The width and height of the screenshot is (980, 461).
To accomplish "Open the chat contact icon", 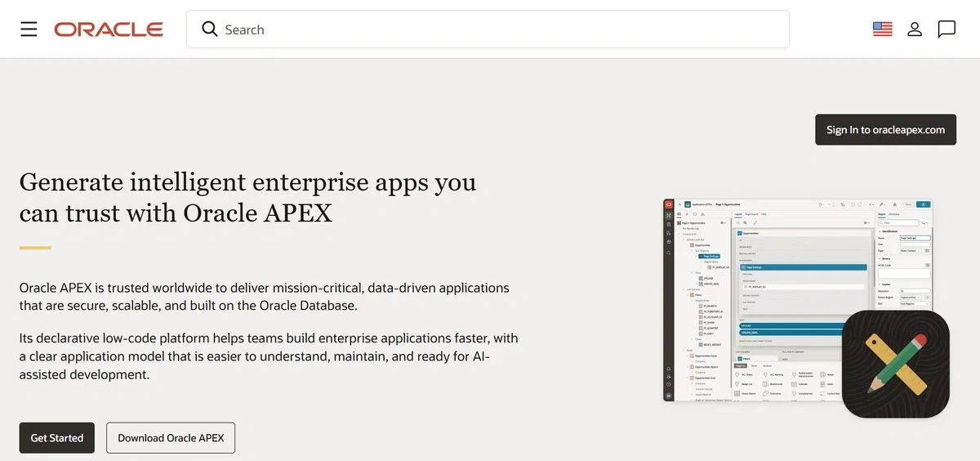I will pyautogui.click(x=947, y=29).
